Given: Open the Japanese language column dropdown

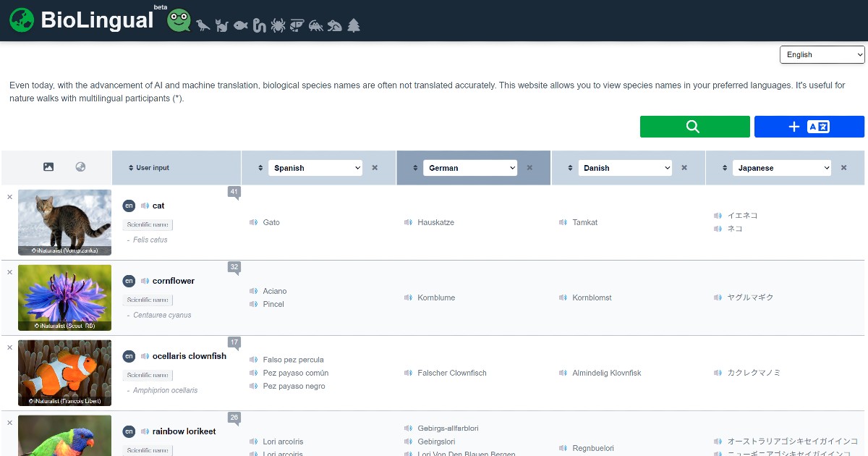Looking at the screenshot, I should point(781,168).
